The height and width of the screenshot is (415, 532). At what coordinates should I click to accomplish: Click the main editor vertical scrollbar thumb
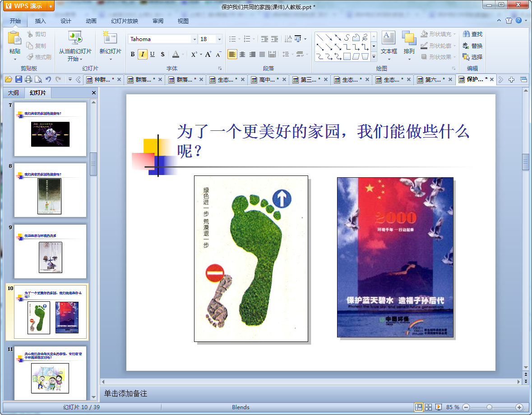tap(526, 162)
